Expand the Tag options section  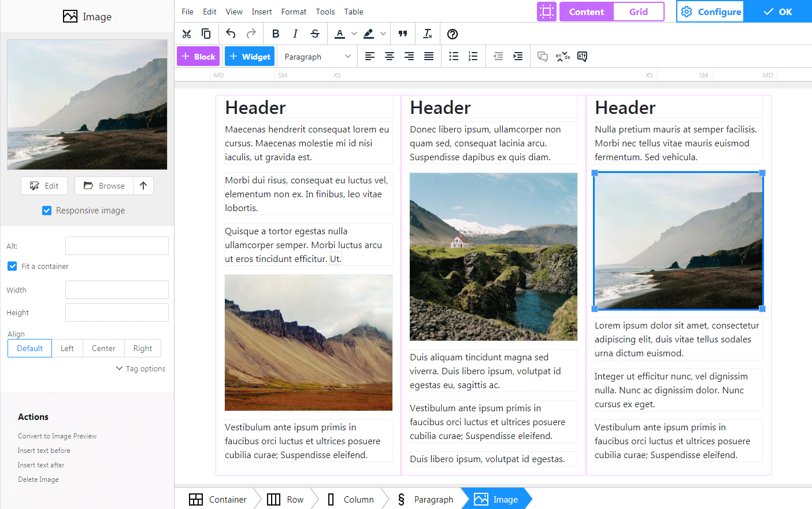click(140, 368)
